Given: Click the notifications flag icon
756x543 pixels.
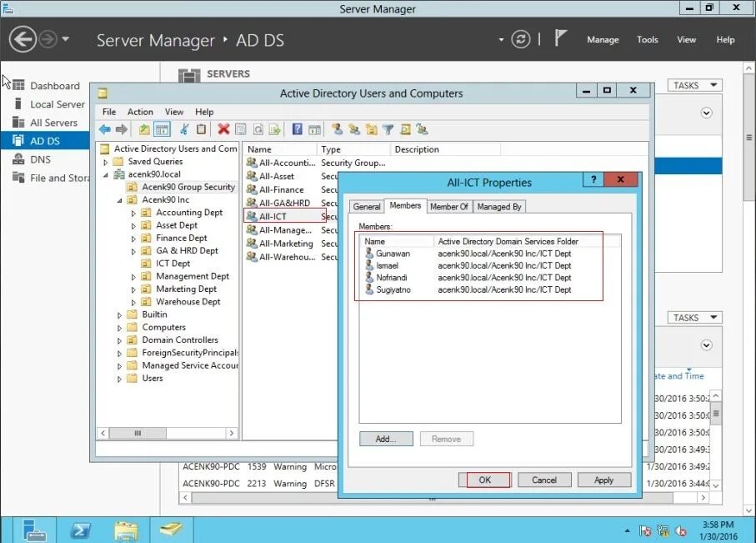Looking at the screenshot, I should click(560, 38).
